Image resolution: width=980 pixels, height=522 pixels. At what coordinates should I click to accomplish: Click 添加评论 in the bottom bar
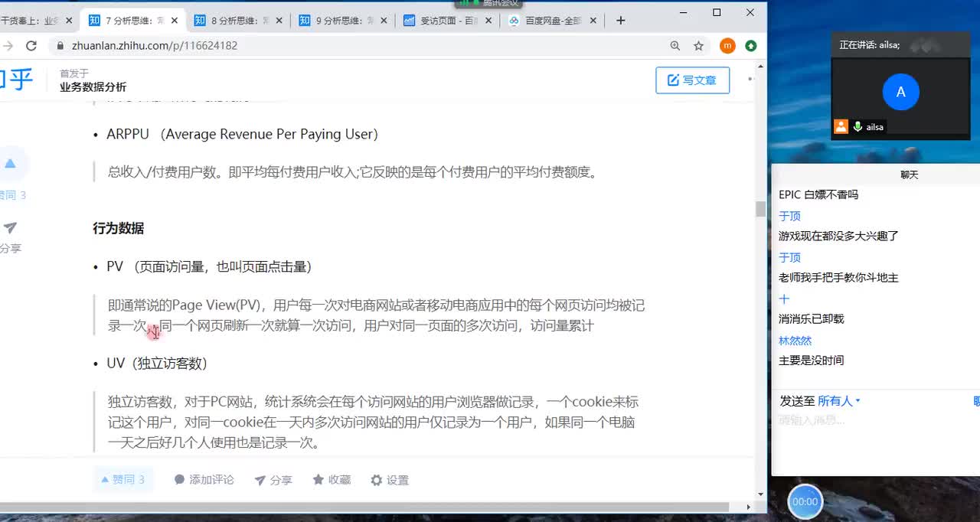[204, 480]
